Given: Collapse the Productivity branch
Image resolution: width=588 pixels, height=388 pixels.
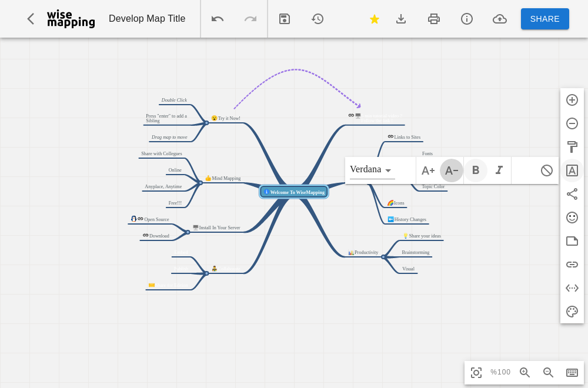Looking at the screenshot, I should [383, 257].
